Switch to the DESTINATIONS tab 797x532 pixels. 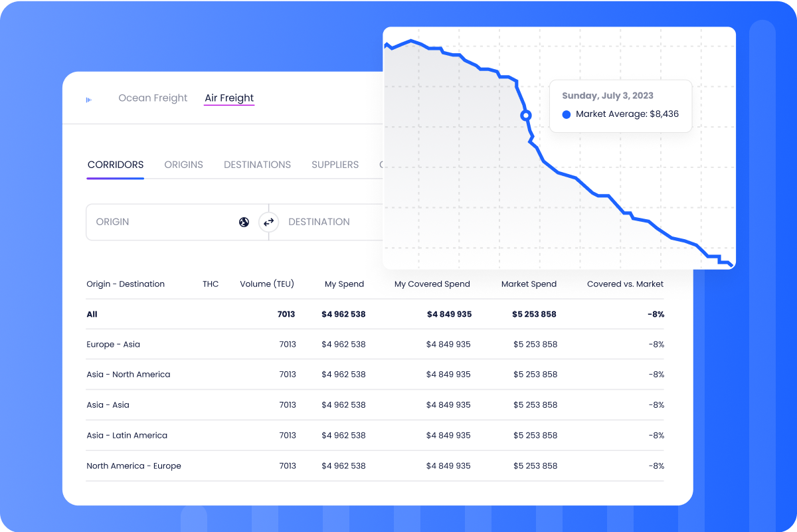(x=257, y=165)
